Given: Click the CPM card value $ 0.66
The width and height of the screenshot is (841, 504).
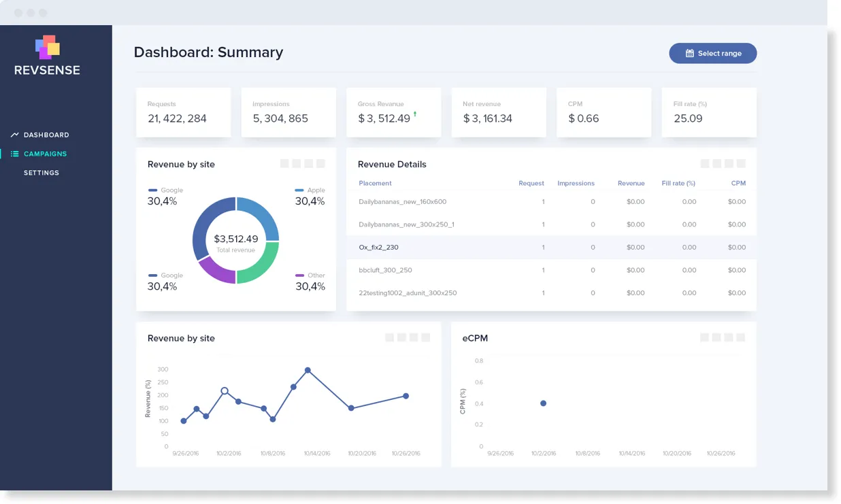Looking at the screenshot, I should coord(584,118).
